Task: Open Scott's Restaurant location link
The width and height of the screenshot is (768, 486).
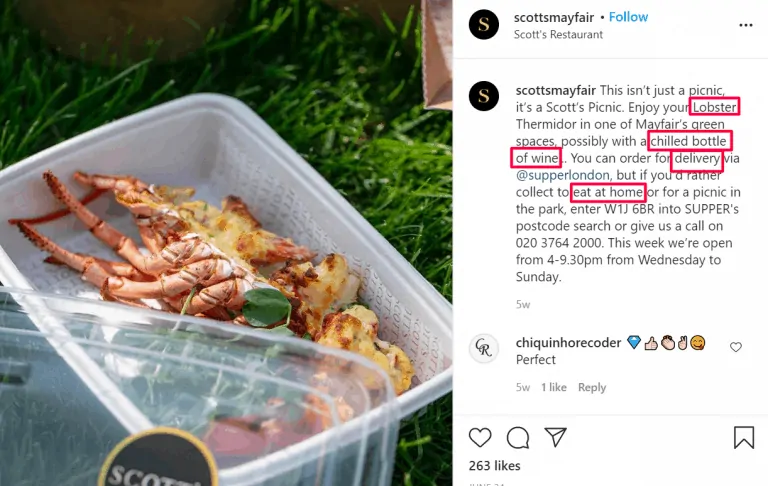Action: tap(558, 34)
